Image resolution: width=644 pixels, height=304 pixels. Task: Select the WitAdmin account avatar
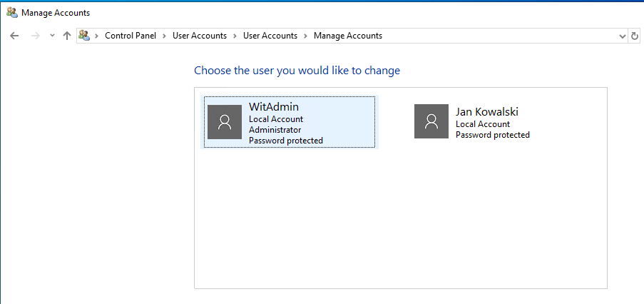[x=225, y=122]
